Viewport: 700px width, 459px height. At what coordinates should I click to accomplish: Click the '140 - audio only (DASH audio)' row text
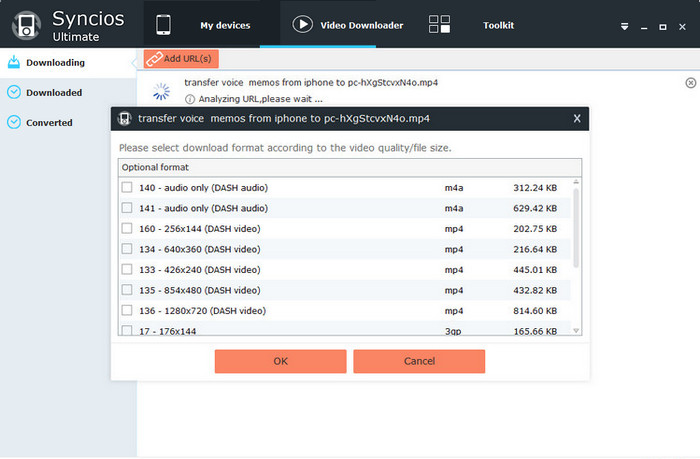tap(203, 188)
